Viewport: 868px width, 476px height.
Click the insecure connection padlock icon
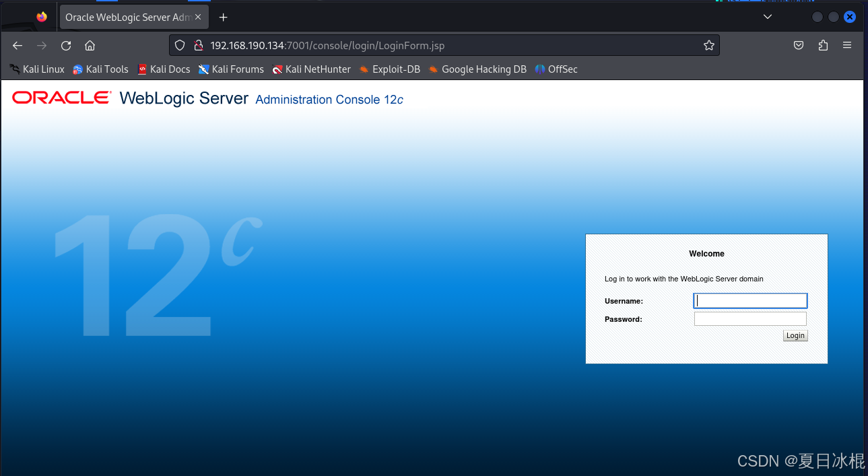[198, 46]
